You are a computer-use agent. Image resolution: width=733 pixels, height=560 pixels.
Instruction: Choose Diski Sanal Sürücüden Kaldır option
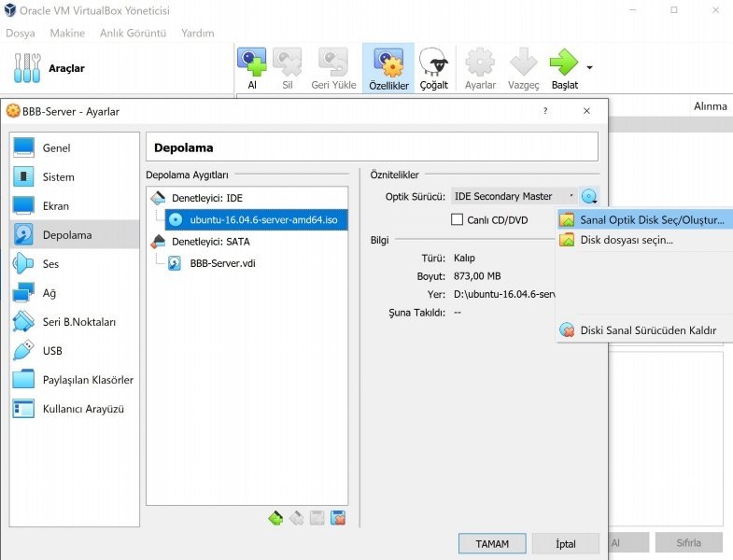point(647,330)
